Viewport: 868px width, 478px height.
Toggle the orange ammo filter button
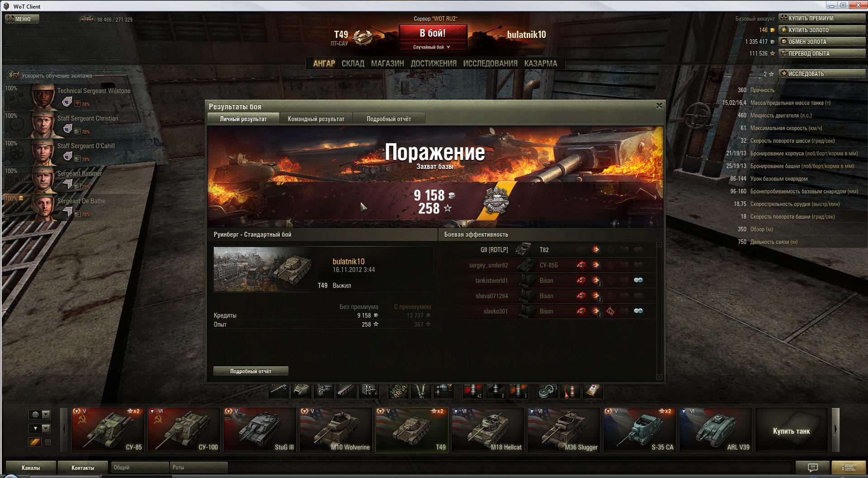(35, 442)
